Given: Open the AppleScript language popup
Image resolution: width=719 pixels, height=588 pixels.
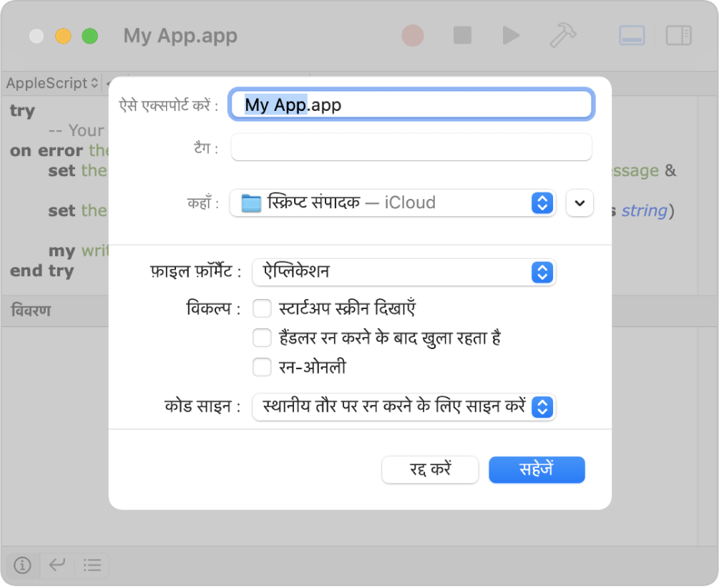Looking at the screenshot, I should coord(52,83).
